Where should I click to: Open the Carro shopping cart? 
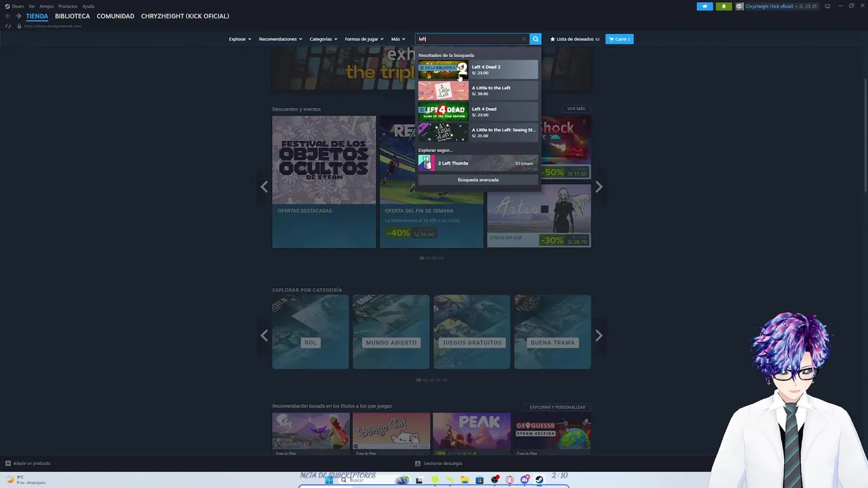619,39
